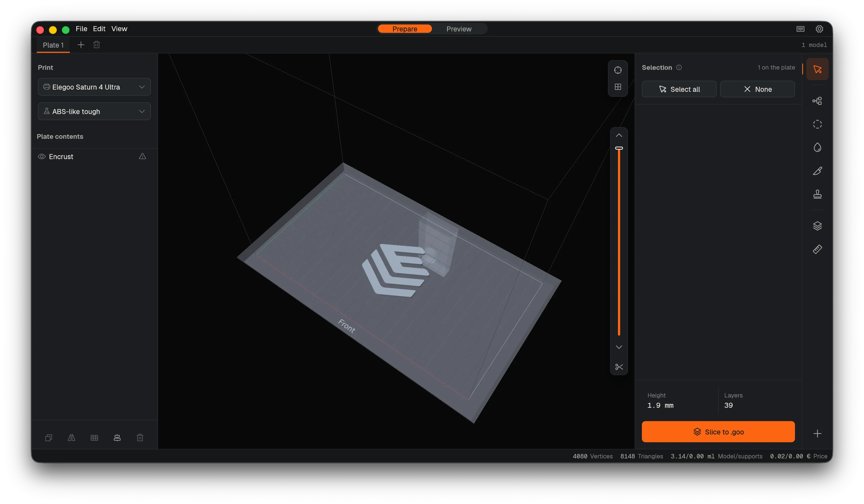Select the hollow droplet tool icon

click(x=817, y=147)
